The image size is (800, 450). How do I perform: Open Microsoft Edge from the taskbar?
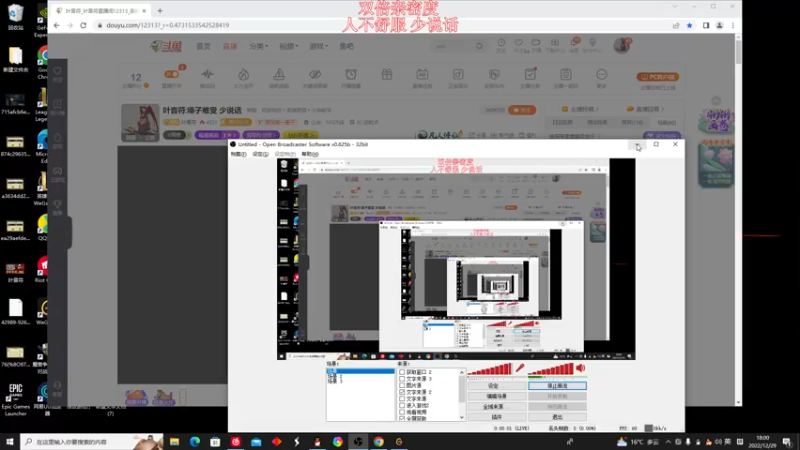[x=195, y=442]
